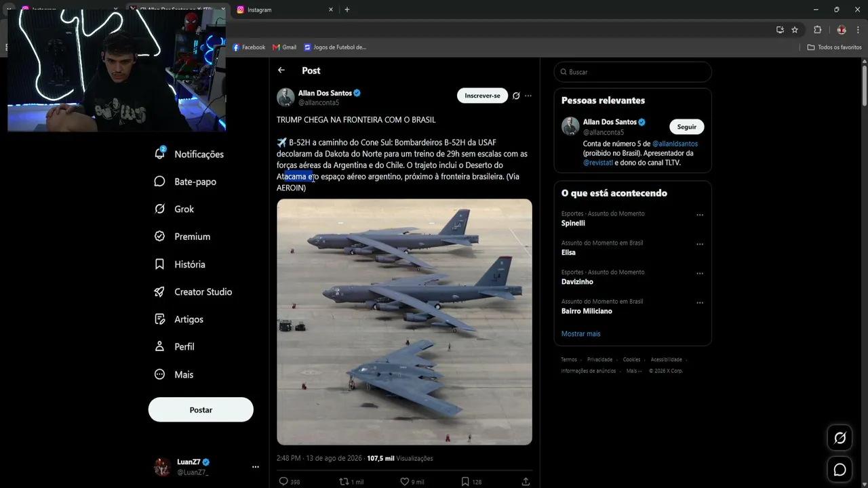Screen dimensions: 868x488
Task: Open the Cookies footer link
Action: tap(631, 360)
